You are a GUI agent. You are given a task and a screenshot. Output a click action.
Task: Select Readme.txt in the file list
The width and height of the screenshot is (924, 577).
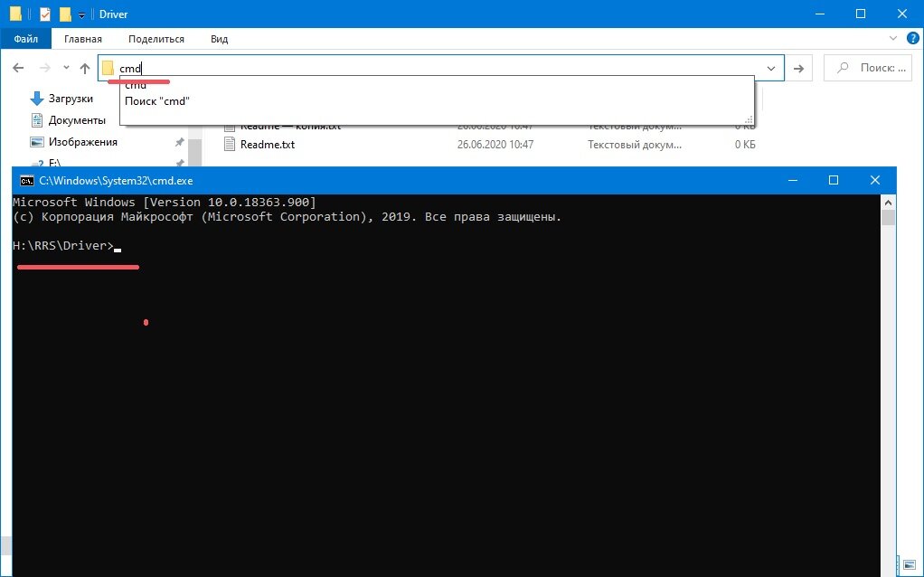[x=266, y=144]
